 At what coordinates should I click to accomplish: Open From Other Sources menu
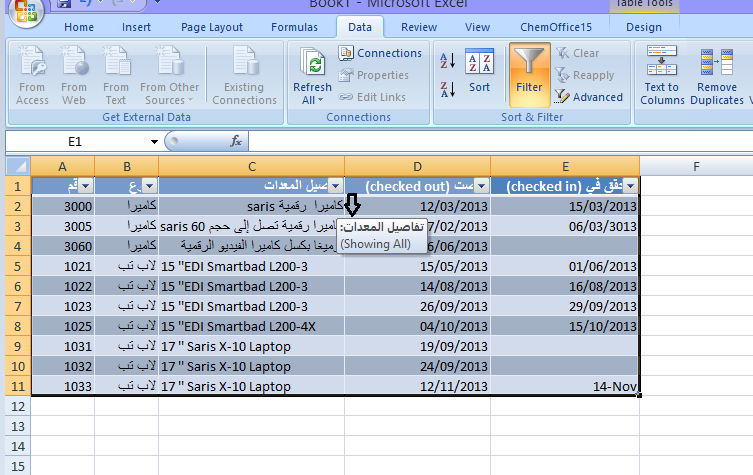click(x=170, y=75)
